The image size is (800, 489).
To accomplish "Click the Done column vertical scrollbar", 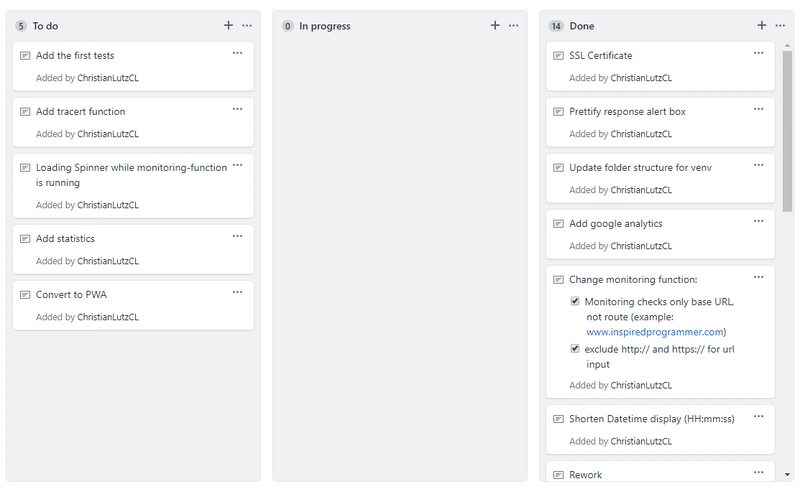I will tap(788, 130).
